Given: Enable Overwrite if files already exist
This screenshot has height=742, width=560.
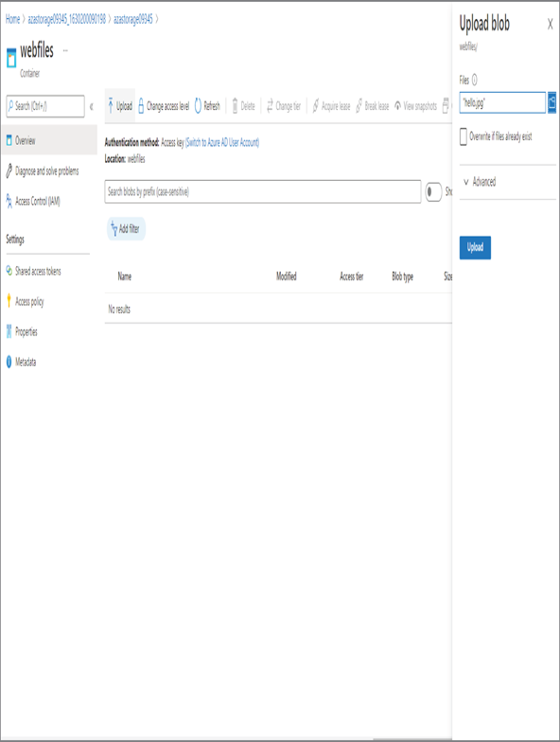Looking at the screenshot, I should click(x=464, y=136).
